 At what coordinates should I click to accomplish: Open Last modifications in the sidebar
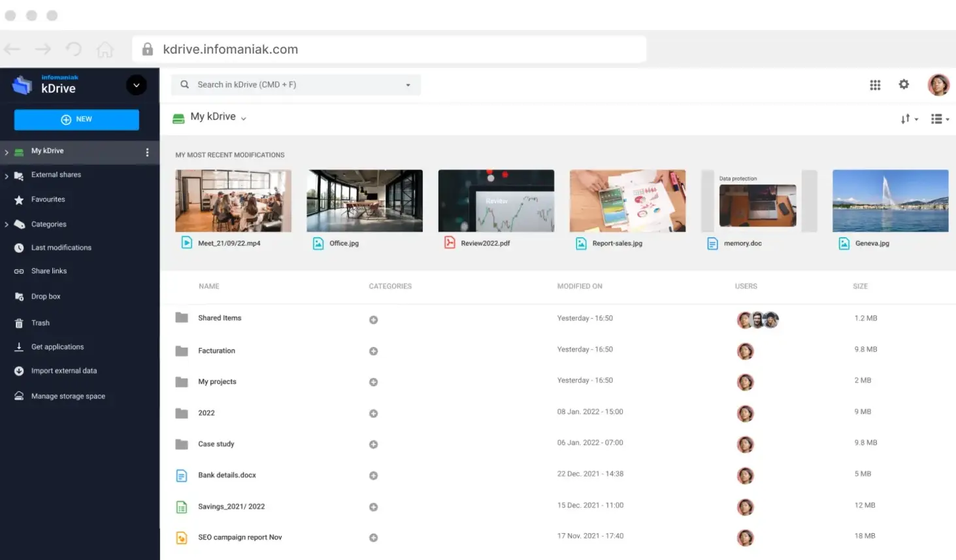[x=61, y=248]
